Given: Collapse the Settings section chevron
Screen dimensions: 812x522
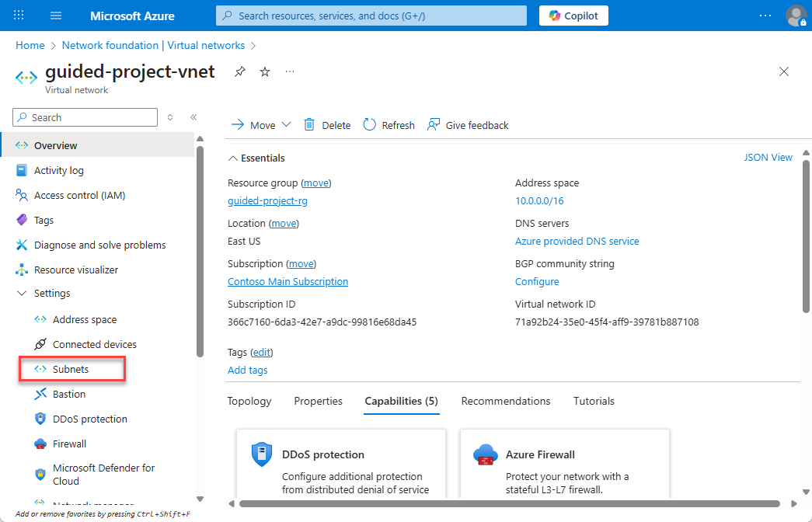Looking at the screenshot, I should 22,293.
